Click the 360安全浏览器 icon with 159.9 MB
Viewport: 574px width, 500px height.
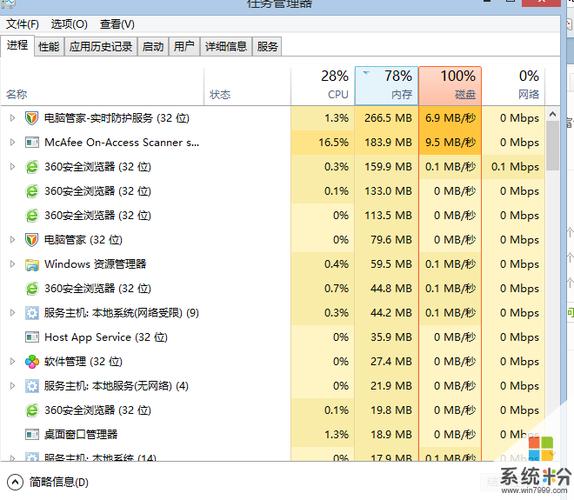pyautogui.click(x=32, y=167)
